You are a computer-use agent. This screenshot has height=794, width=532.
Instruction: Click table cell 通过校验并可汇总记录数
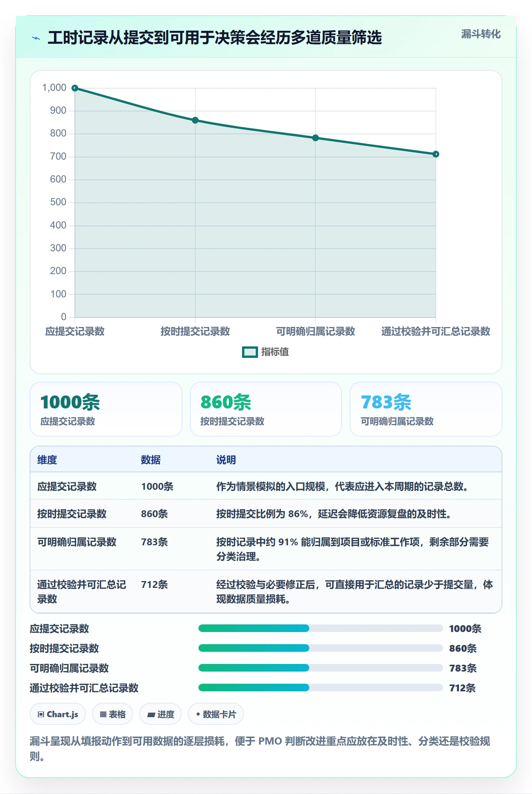tap(82, 592)
